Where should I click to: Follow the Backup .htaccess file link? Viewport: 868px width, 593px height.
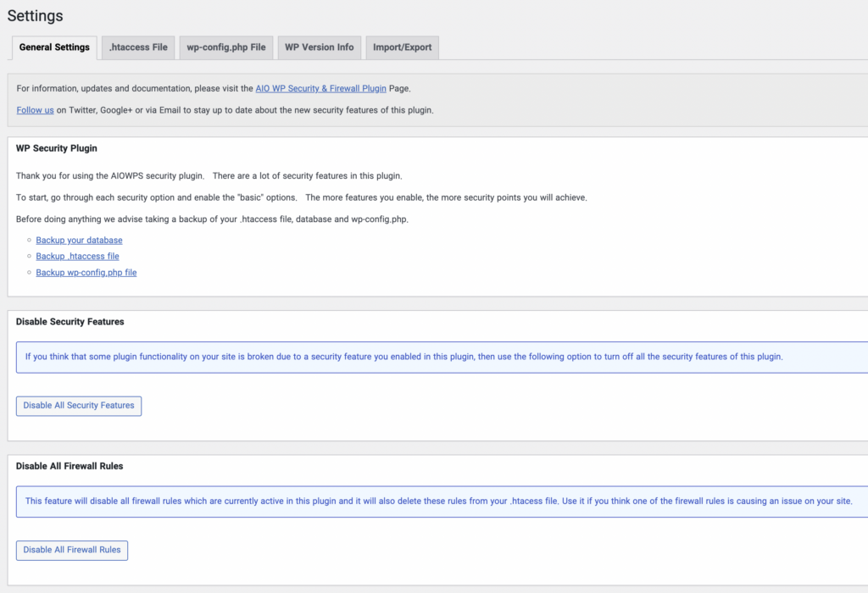pyautogui.click(x=77, y=256)
